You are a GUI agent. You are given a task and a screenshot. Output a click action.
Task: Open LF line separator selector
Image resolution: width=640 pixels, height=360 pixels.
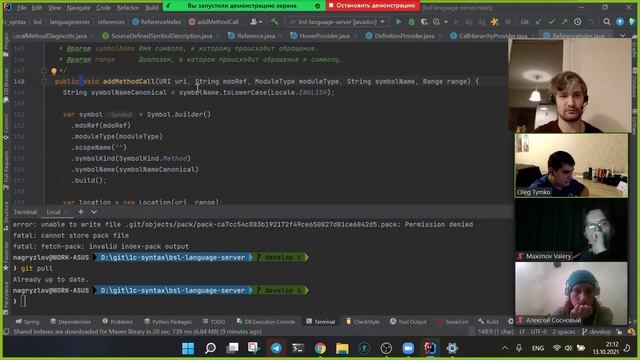(522, 331)
